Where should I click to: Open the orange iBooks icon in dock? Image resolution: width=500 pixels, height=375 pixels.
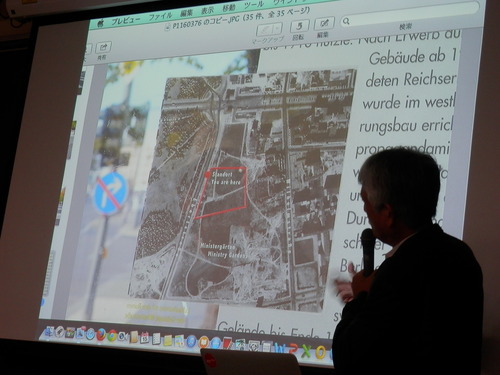[x=203, y=342]
